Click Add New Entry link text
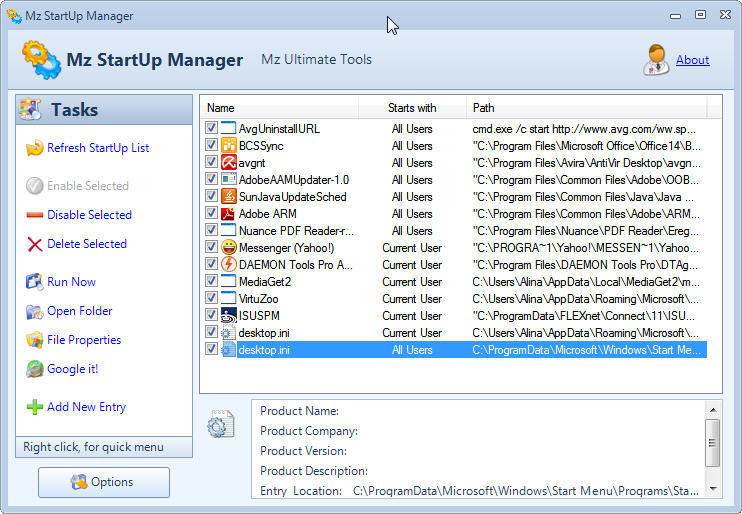The image size is (742, 514). [87, 407]
